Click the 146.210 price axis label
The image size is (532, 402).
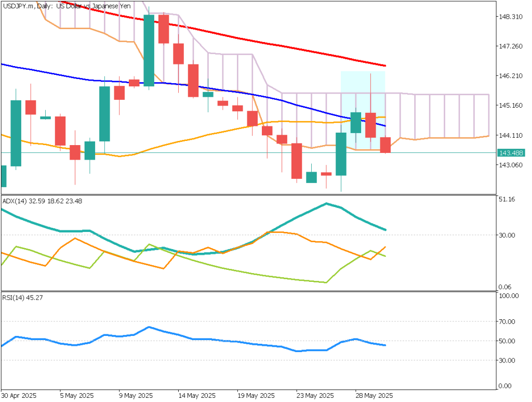pyautogui.click(x=510, y=76)
